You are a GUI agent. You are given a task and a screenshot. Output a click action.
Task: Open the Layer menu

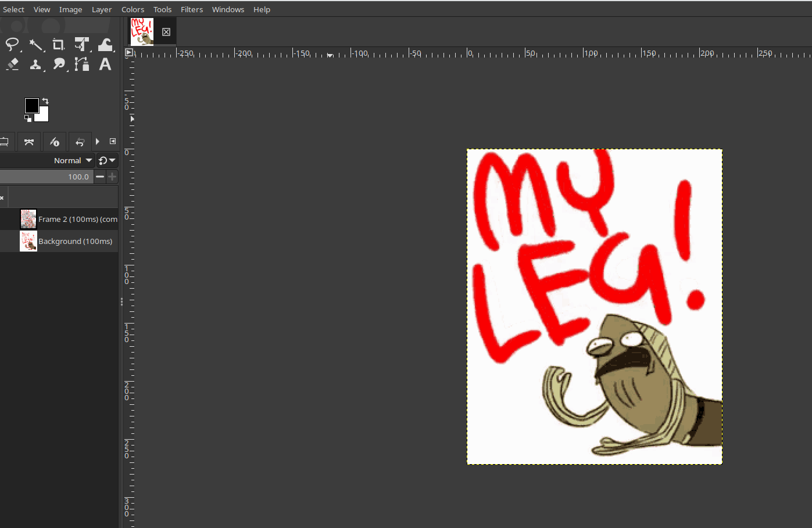point(102,9)
